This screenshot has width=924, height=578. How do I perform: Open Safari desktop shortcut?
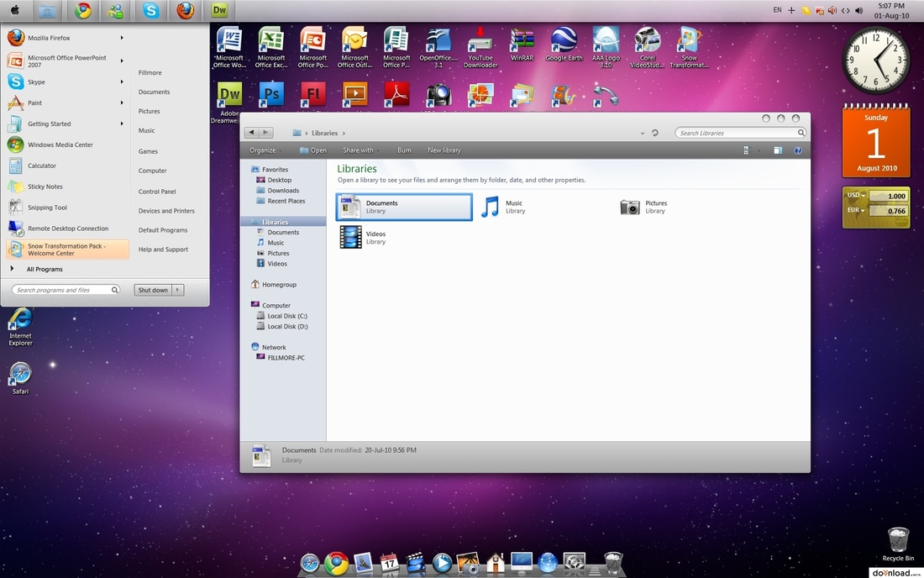coord(21,378)
